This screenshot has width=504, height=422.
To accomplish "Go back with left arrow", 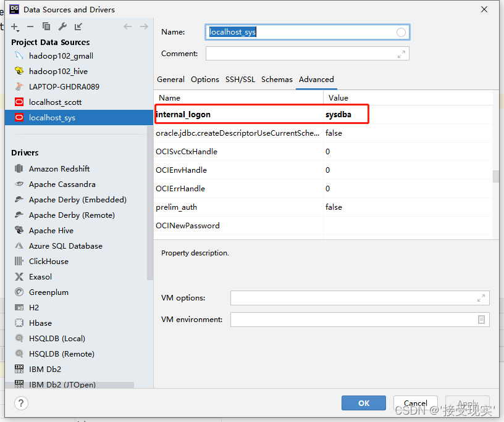I will [128, 27].
